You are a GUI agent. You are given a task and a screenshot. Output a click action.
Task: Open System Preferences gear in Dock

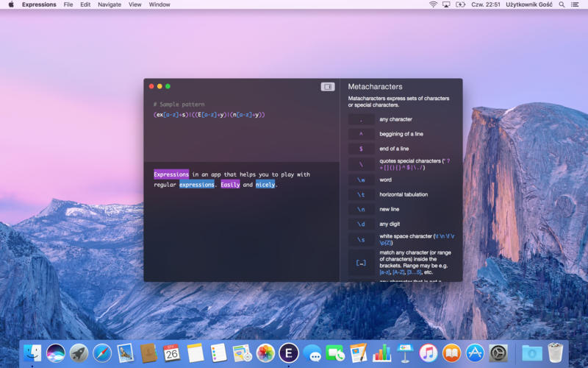click(x=498, y=353)
